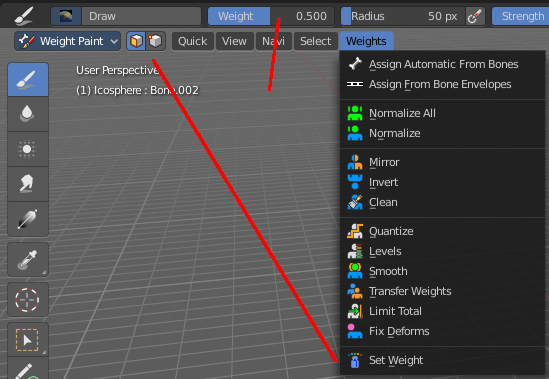The width and height of the screenshot is (549, 379).
Task: Open the Weight Paint mode dropdown
Action: 68,41
